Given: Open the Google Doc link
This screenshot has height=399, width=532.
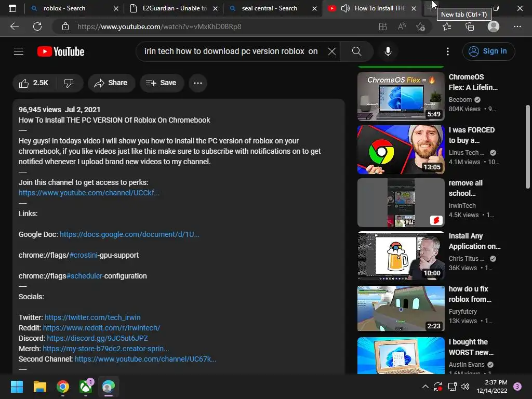Looking at the screenshot, I should [x=129, y=234].
